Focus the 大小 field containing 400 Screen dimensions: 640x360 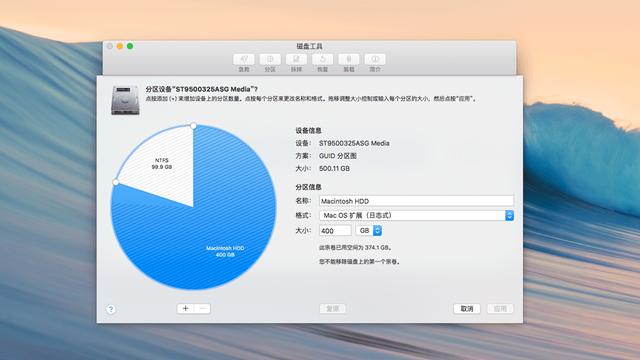click(x=335, y=231)
